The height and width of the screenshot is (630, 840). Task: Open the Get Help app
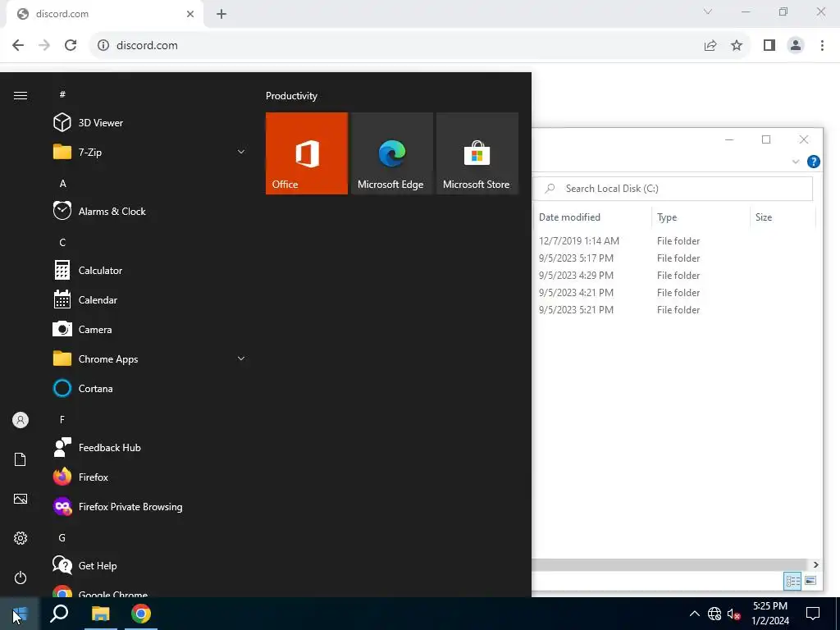coord(150,565)
